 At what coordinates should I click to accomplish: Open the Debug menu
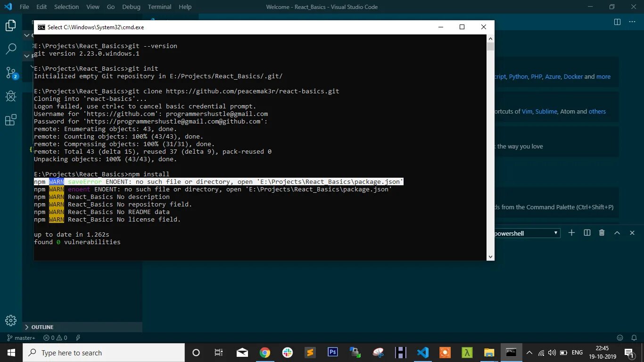[x=131, y=7]
